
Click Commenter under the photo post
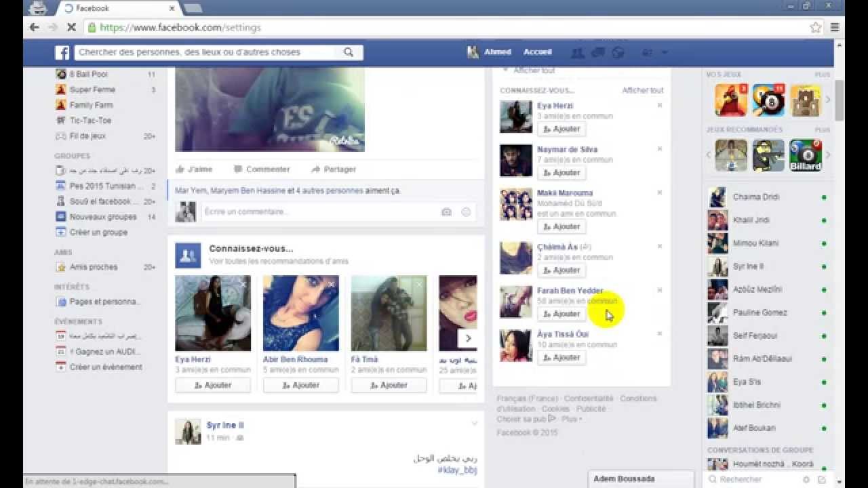pyautogui.click(x=262, y=169)
